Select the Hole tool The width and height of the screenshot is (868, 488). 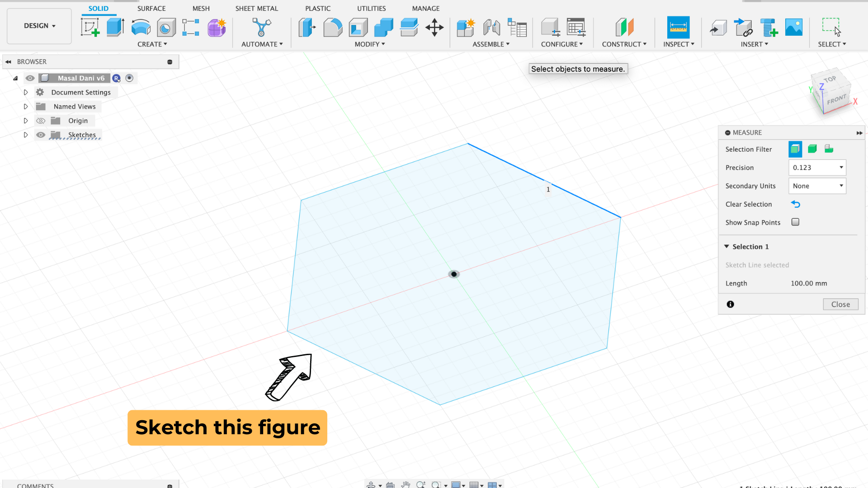pos(166,28)
